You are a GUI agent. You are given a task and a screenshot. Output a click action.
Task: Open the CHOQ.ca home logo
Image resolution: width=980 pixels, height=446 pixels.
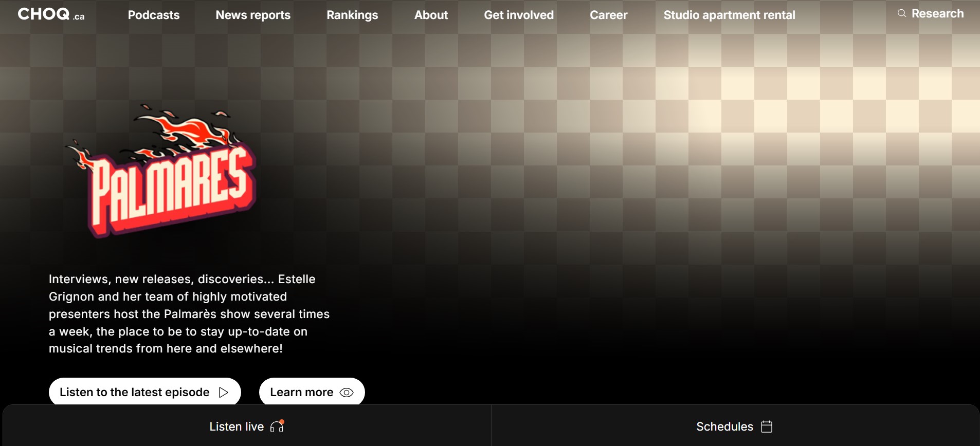tap(51, 14)
